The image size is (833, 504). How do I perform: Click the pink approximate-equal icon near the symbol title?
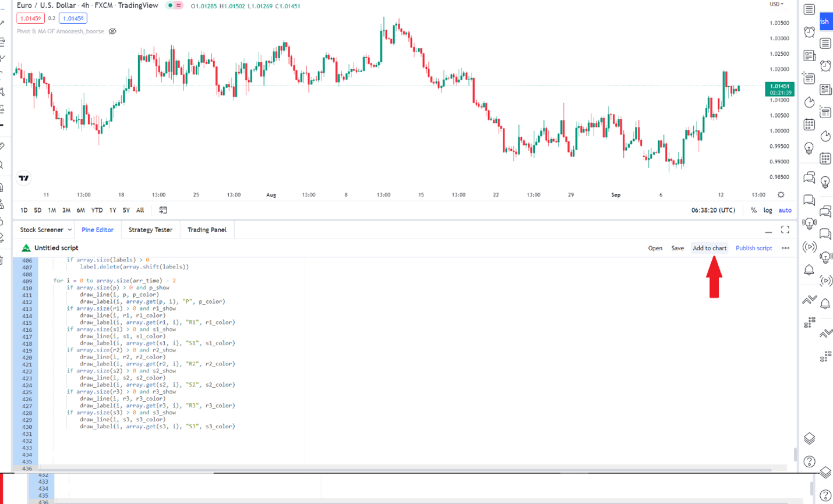click(179, 6)
